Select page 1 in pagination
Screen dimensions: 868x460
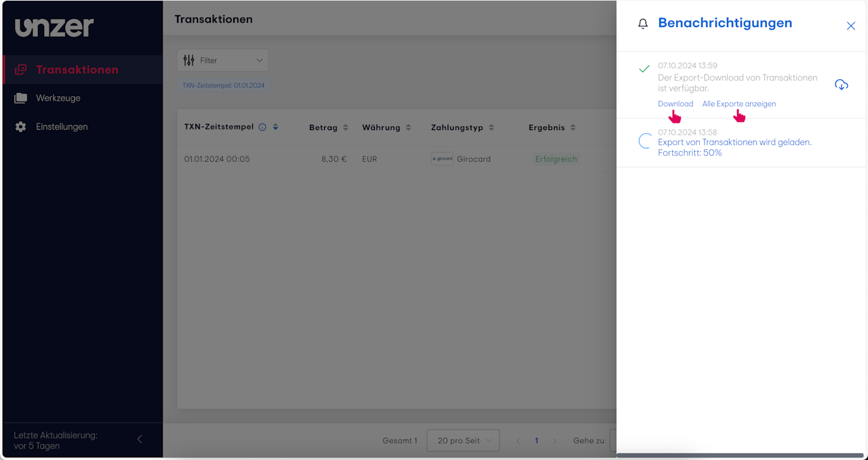[x=536, y=440]
